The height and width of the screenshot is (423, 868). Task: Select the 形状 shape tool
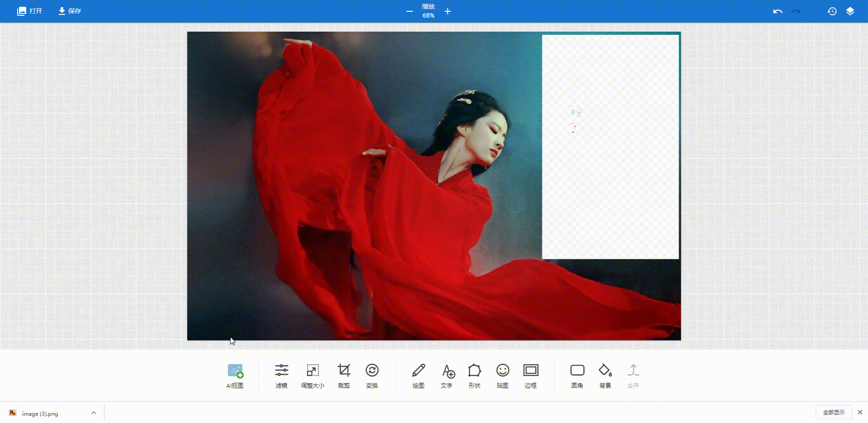click(x=475, y=376)
